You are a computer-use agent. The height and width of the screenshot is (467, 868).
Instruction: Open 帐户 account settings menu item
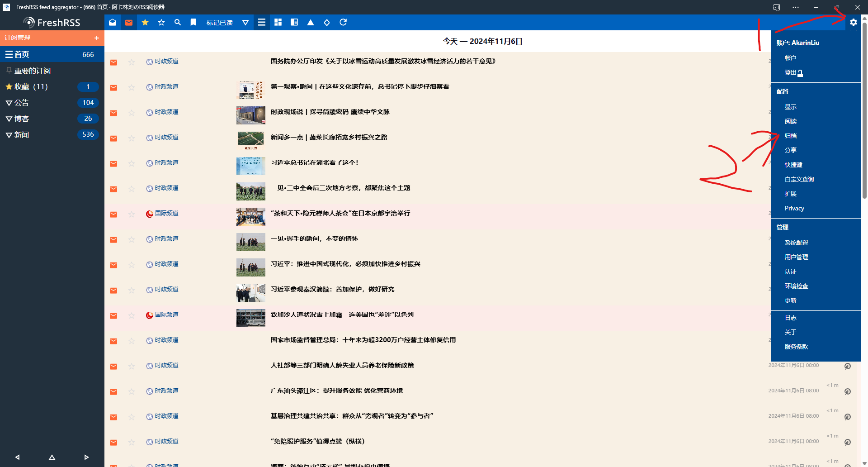point(790,58)
